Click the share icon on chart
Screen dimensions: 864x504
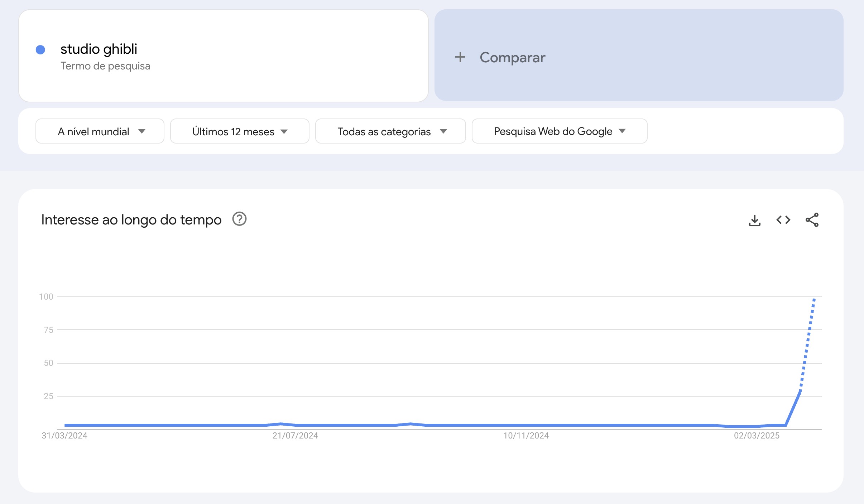click(x=812, y=220)
